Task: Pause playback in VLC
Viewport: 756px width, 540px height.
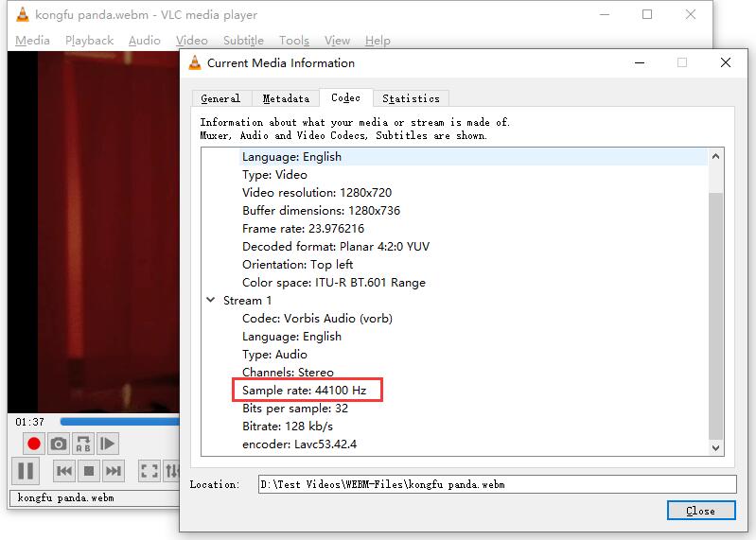Action: (x=26, y=471)
